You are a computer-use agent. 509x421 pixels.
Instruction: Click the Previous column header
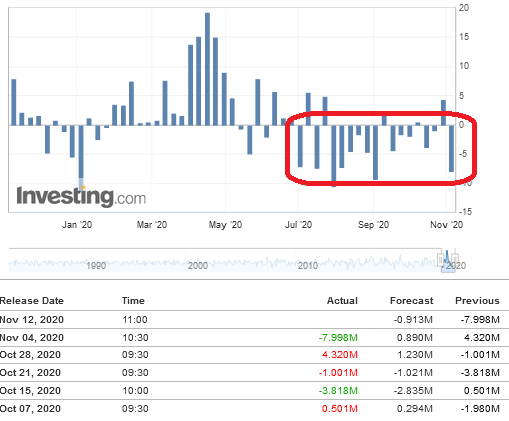[477, 301]
